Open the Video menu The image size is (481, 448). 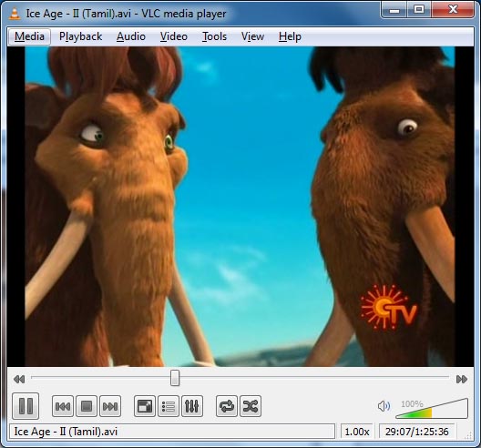174,36
